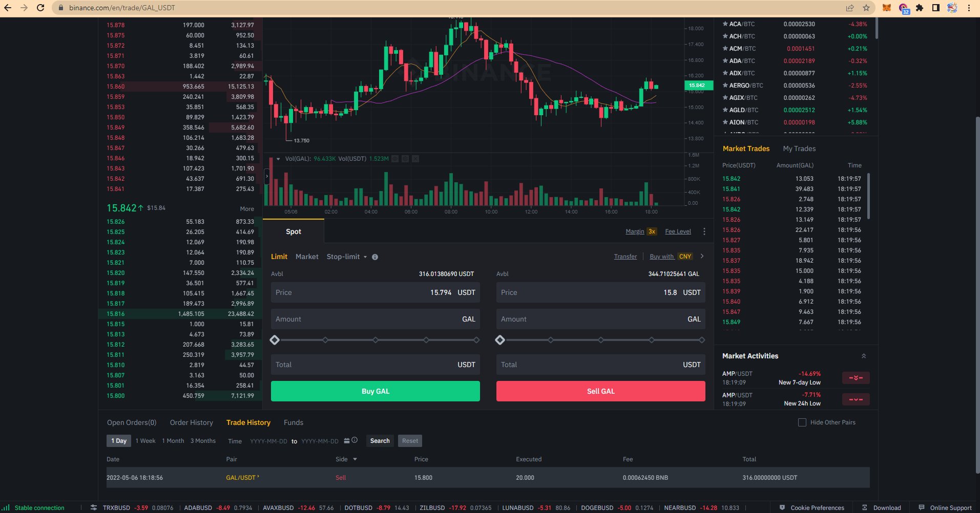The height and width of the screenshot is (513, 980).
Task: Favorite the AGLD/BTC pair star
Action: point(725,110)
